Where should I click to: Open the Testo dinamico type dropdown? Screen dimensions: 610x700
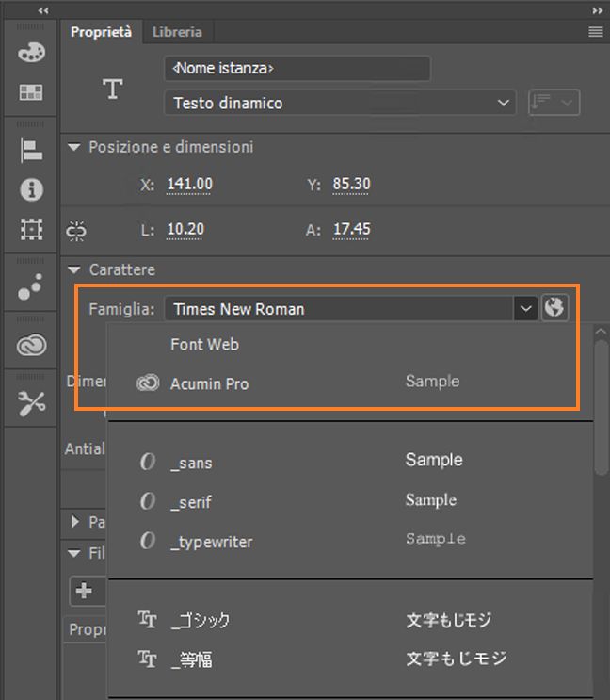coord(340,103)
